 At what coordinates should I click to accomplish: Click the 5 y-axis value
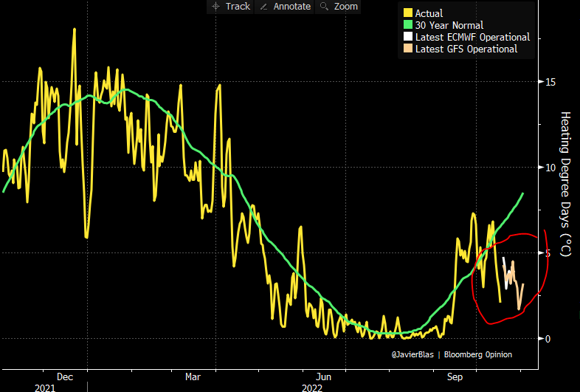tap(548, 253)
